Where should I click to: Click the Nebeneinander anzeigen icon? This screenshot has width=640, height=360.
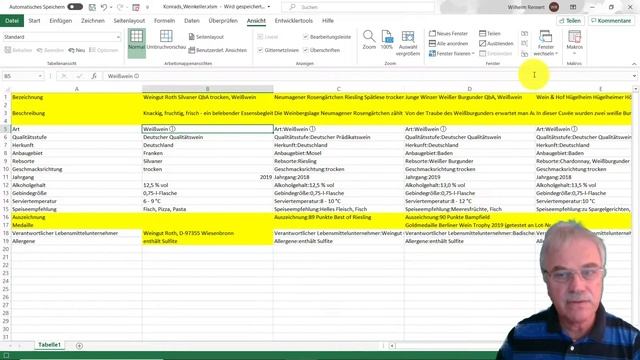click(524, 33)
